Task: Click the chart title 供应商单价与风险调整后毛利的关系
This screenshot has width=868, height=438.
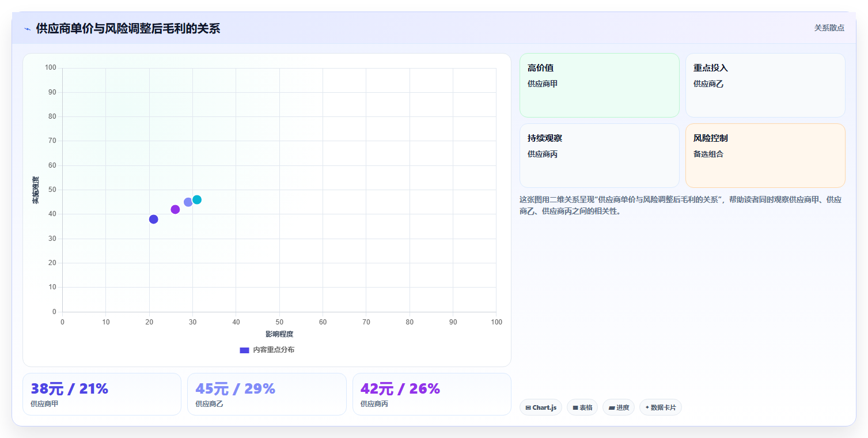Action: 128,28
